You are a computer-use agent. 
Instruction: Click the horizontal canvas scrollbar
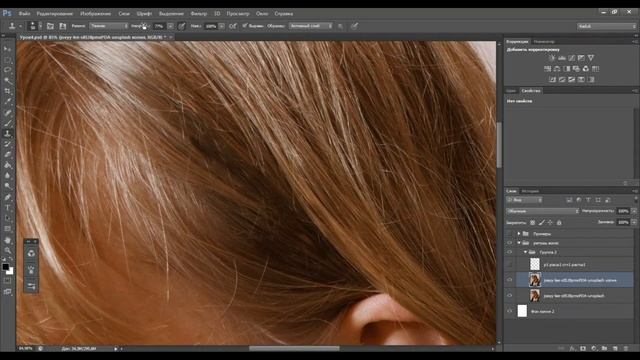point(294,348)
